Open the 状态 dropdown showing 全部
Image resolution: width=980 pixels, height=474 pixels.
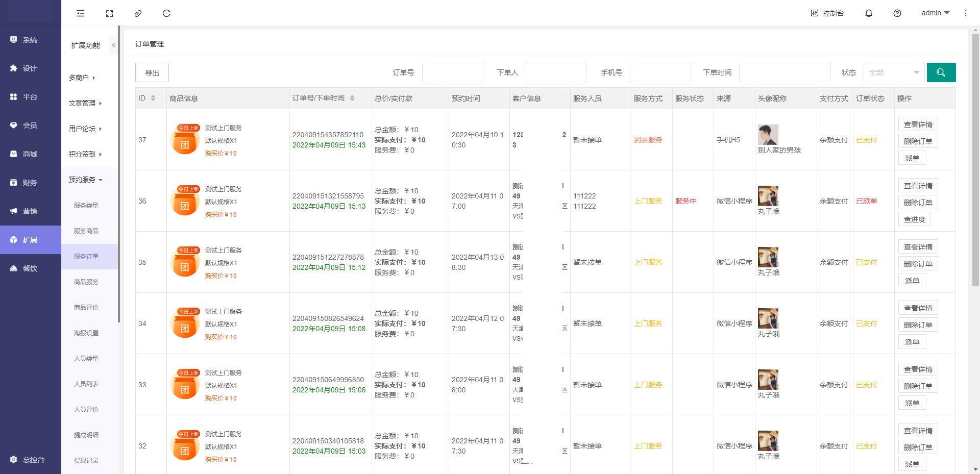pos(894,72)
